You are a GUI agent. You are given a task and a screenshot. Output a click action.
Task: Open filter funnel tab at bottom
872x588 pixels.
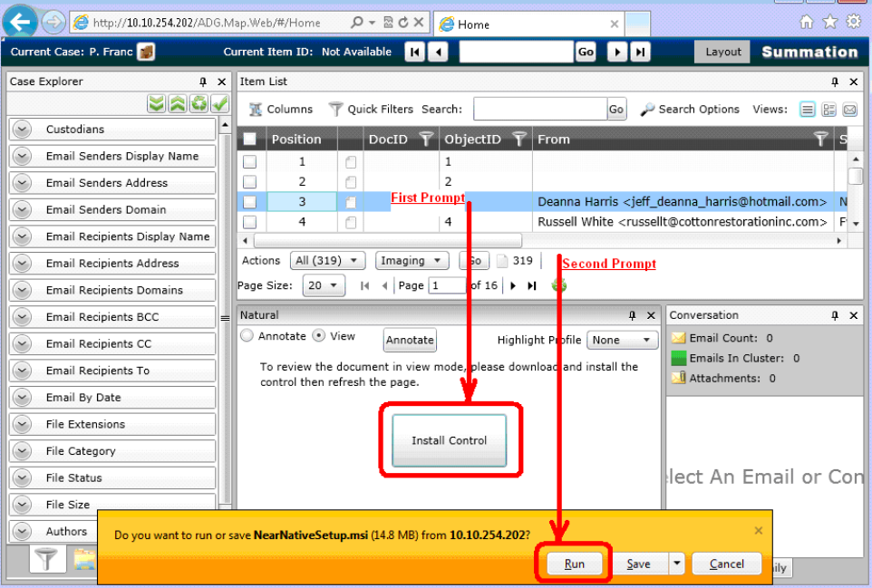[x=47, y=559]
